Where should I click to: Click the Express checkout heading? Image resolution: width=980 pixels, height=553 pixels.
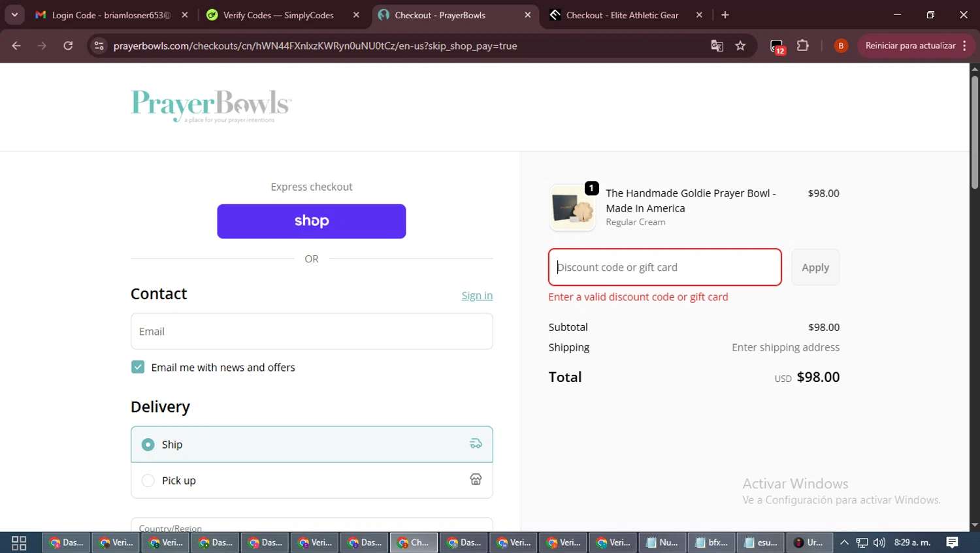click(x=312, y=187)
